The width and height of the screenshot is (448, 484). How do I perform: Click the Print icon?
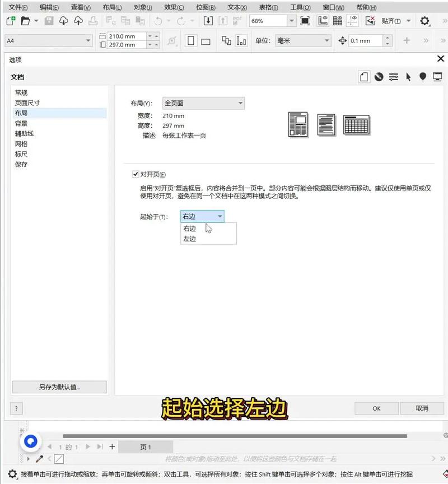click(x=91, y=21)
